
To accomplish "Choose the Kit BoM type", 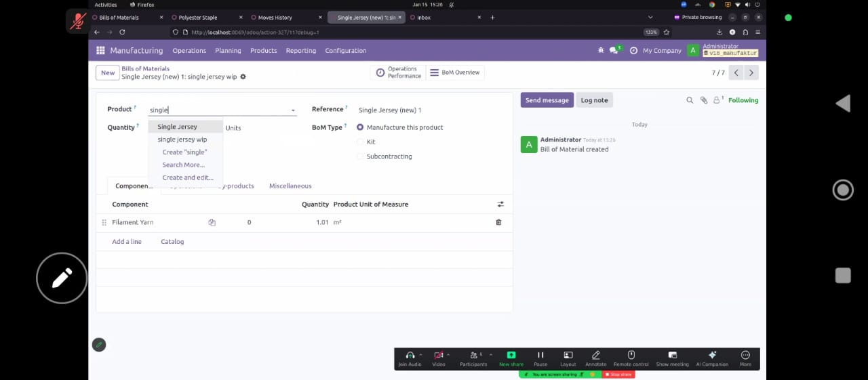I will [x=360, y=142].
